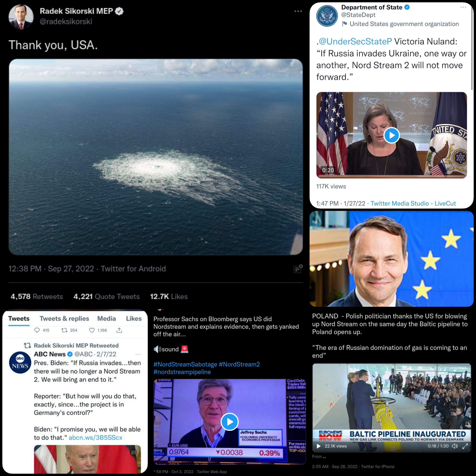
Task: Play the Baltic Pipeline Euronews video
Action: [x=318, y=446]
